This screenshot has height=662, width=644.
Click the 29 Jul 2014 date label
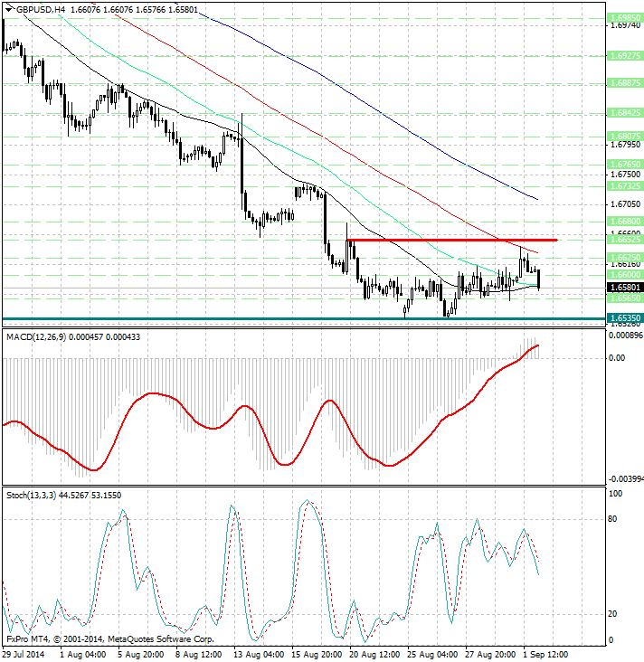(x=24, y=654)
